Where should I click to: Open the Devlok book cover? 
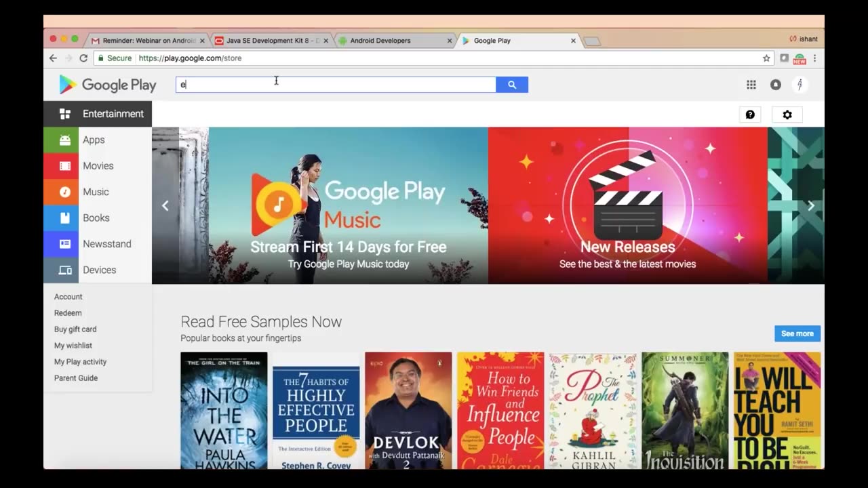(408, 410)
